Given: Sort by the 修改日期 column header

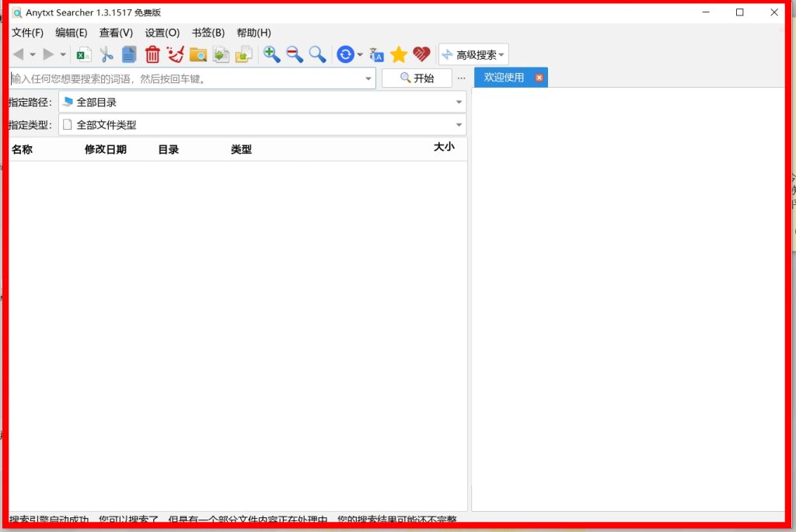Looking at the screenshot, I should [x=106, y=150].
